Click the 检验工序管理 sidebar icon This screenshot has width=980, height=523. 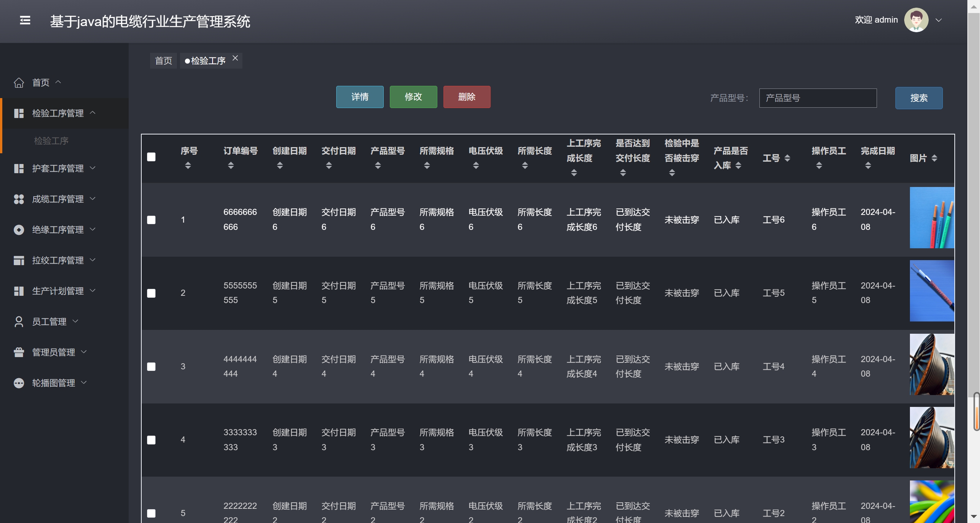[x=19, y=113]
